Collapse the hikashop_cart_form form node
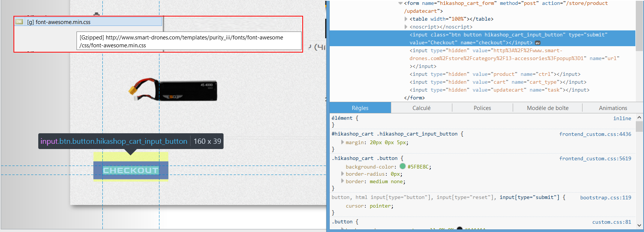The width and height of the screenshot is (644, 232). 400,3
